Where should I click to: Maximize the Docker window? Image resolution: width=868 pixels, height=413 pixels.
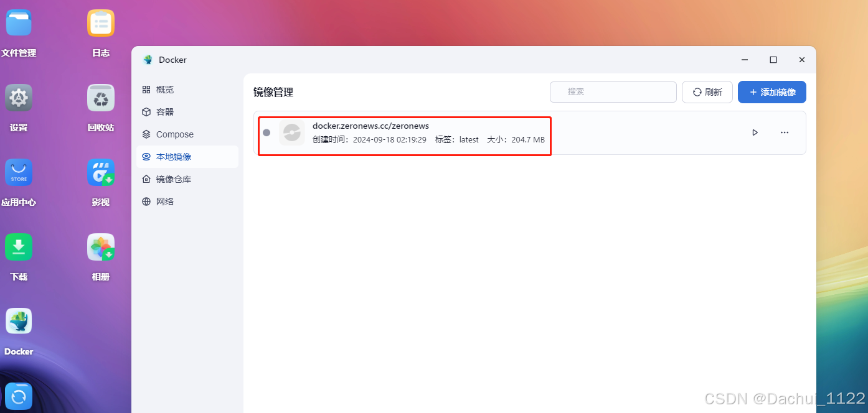point(773,60)
